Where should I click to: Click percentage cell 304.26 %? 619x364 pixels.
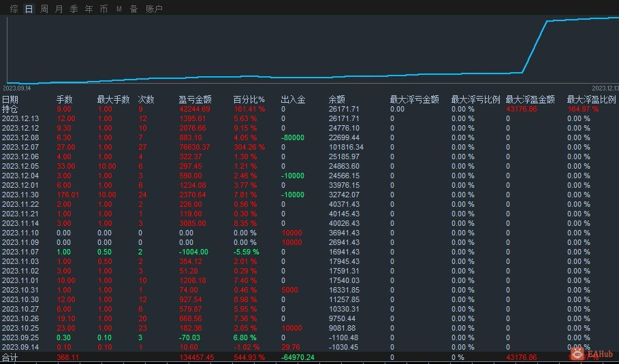[x=249, y=147]
